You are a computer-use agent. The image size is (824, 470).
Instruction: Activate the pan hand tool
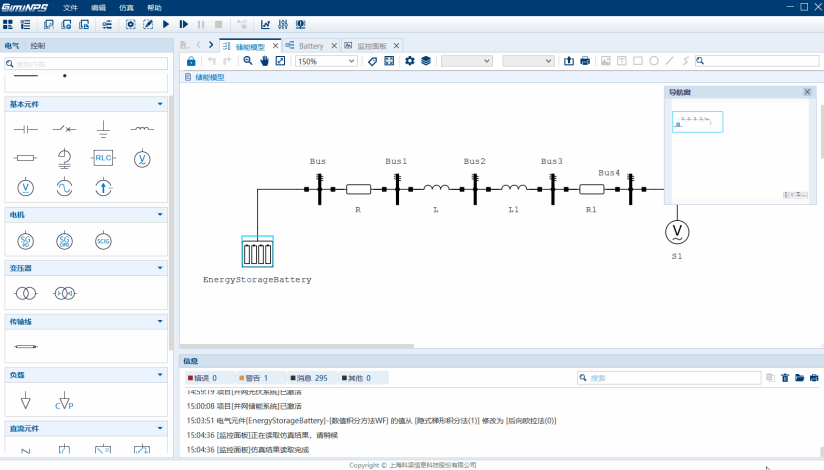coord(264,61)
